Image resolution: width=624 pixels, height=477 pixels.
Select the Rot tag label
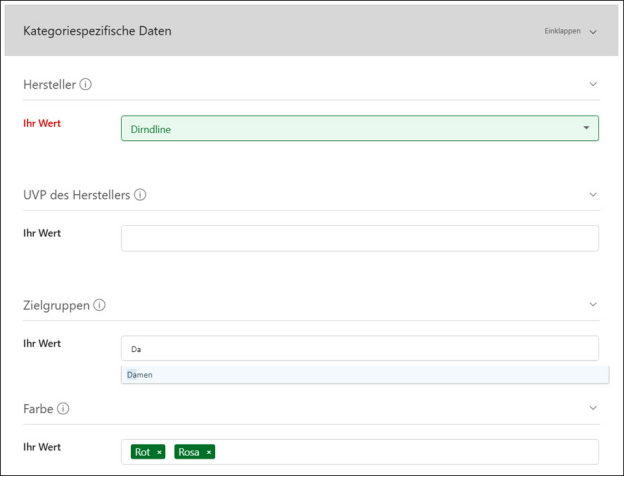click(x=142, y=453)
